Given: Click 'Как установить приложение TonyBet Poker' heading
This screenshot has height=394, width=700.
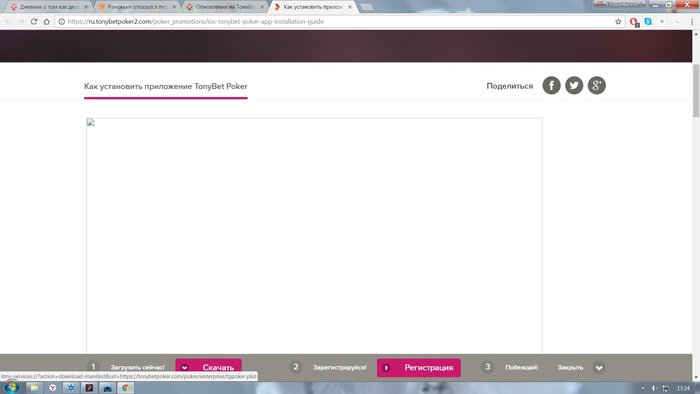Looking at the screenshot, I should coord(166,86).
